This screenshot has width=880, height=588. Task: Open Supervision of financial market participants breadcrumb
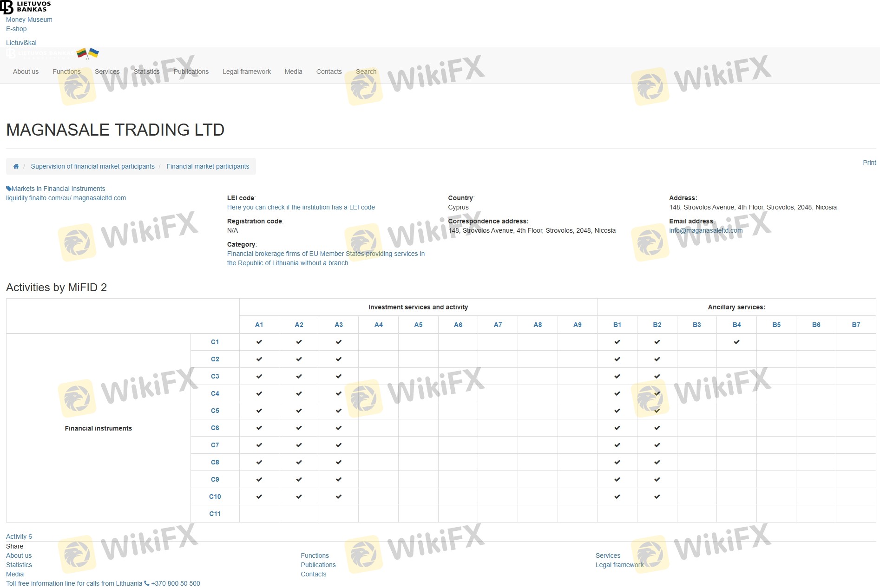click(92, 166)
